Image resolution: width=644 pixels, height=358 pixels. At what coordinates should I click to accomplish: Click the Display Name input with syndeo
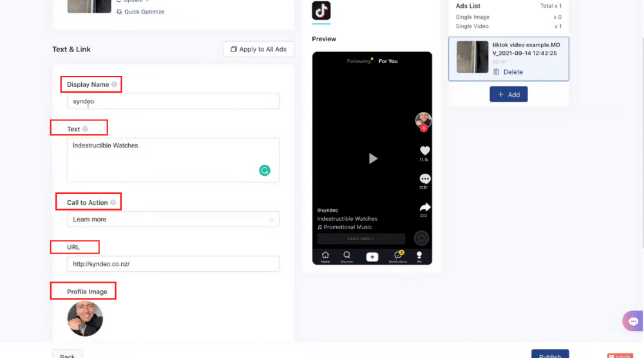173,101
